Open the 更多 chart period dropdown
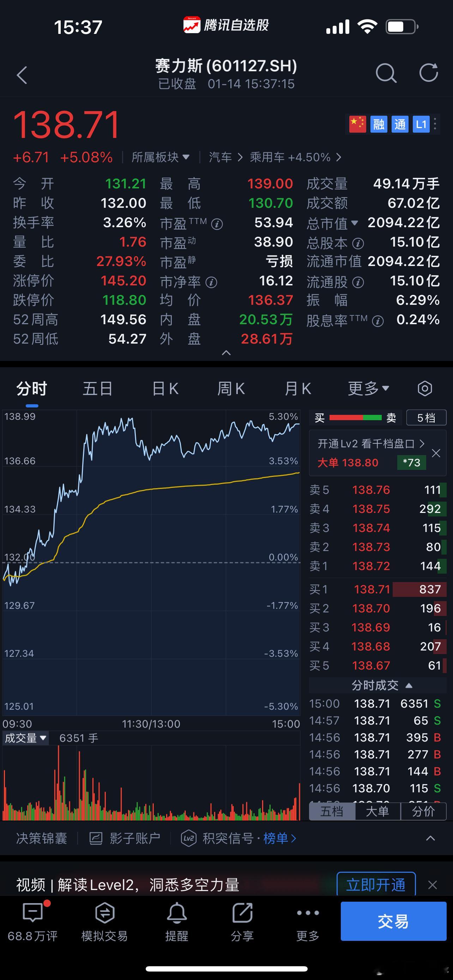 click(x=369, y=388)
